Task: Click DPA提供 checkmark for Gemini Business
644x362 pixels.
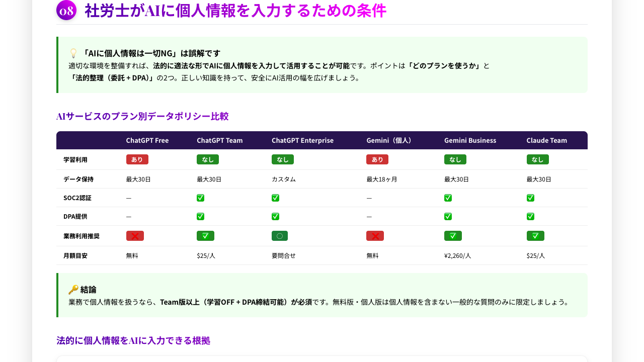Action: pos(448,217)
